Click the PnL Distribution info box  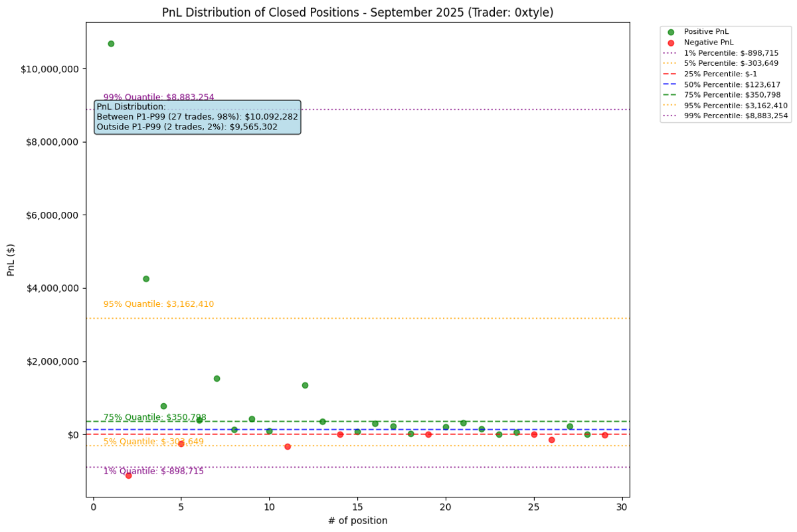[197, 117]
